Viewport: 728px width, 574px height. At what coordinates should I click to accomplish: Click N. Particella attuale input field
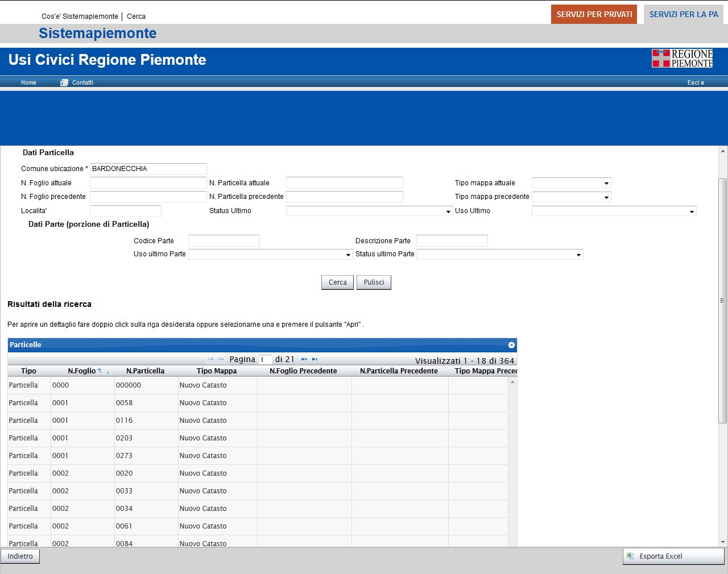[345, 182]
